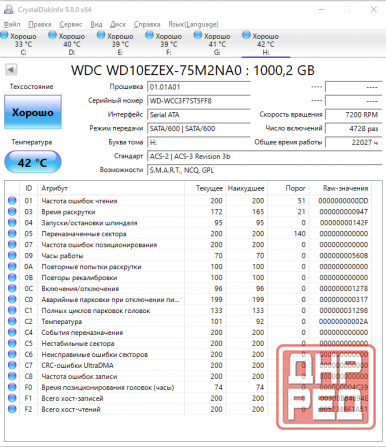Click status icon of attribute C6
386x447 pixels.
click(12, 354)
